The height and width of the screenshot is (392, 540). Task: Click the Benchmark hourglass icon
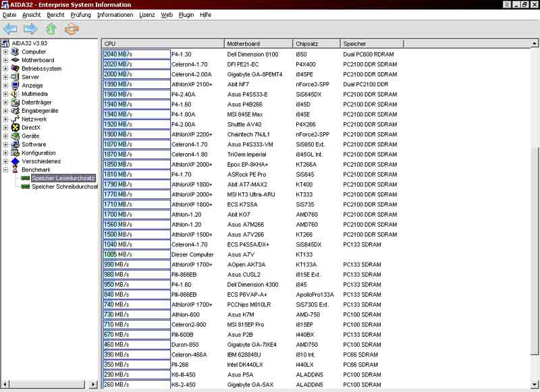pos(15,169)
